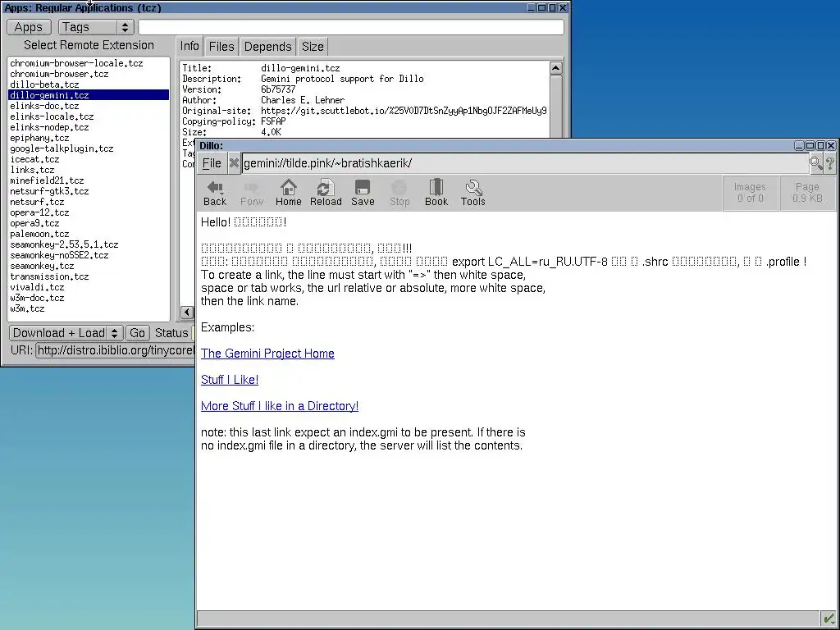Select chromium-browser.tcz extension
The image size is (840, 630).
[89, 74]
